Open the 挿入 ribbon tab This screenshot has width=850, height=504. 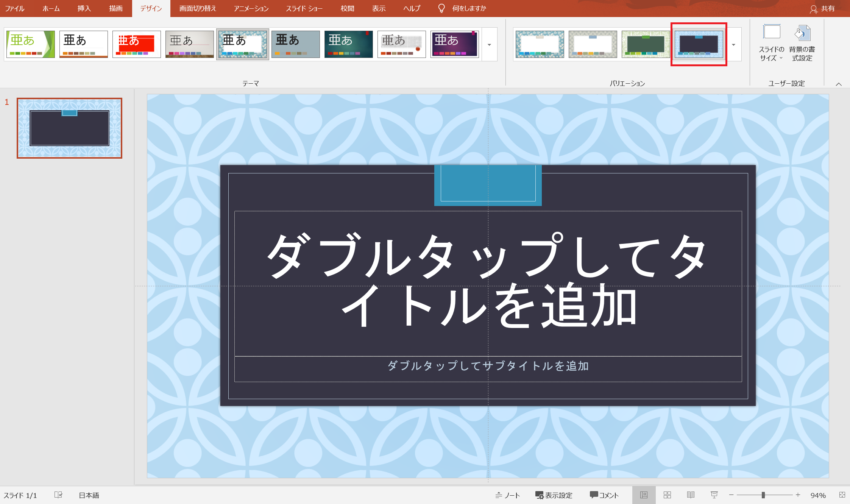(84, 8)
